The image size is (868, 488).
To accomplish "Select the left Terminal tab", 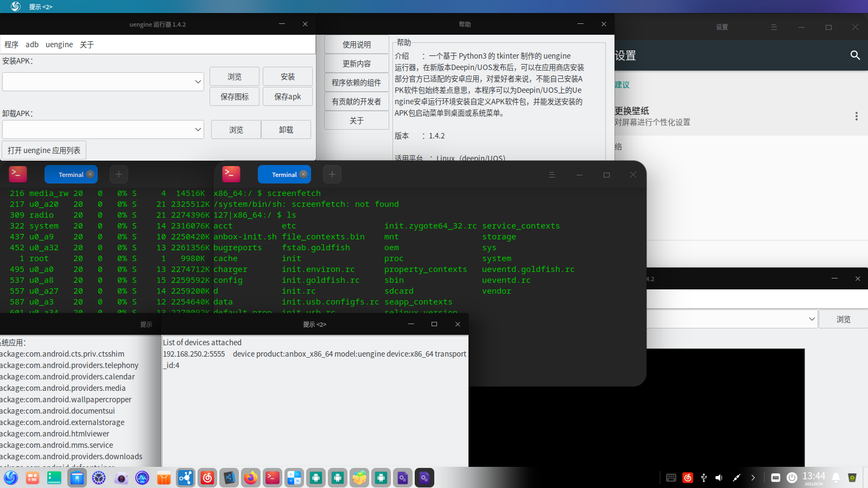I will (71, 174).
